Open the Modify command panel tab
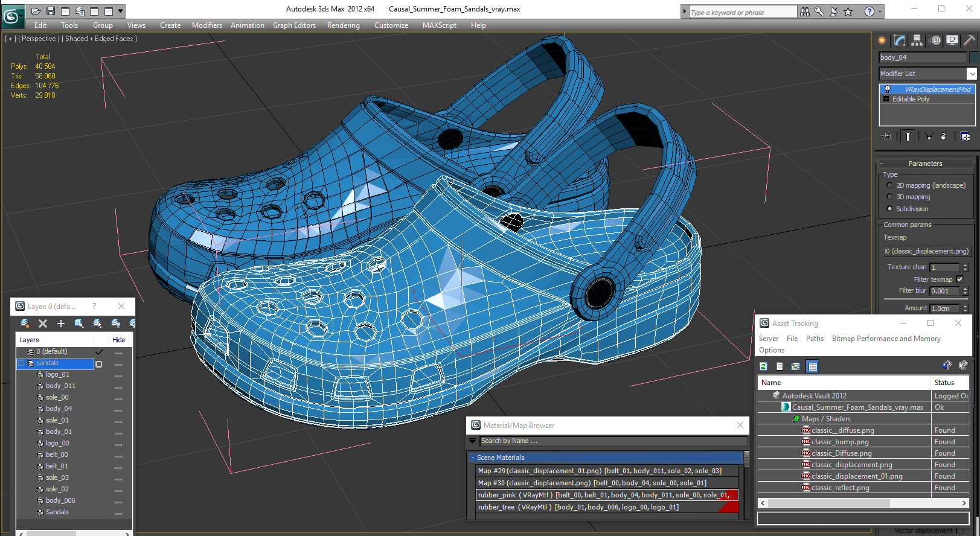The height and width of the screenshot is (536, 980). tap(900, 40)
